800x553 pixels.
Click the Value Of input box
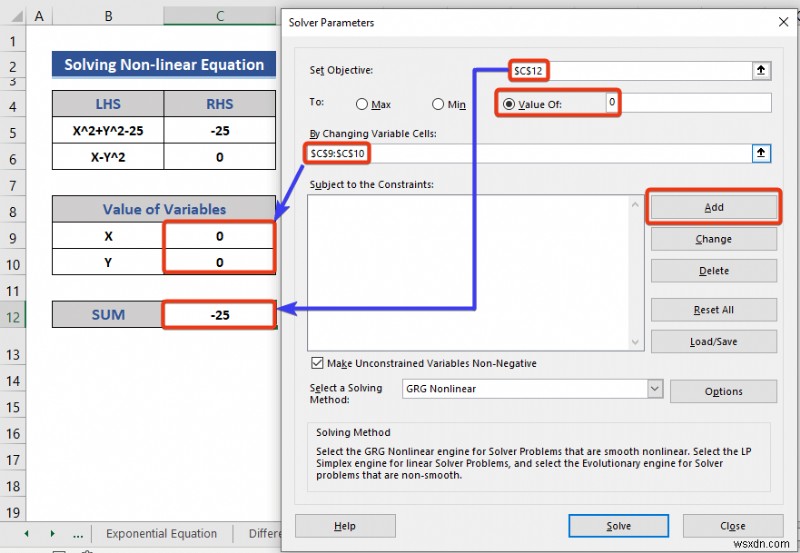(x=689, y=103)
